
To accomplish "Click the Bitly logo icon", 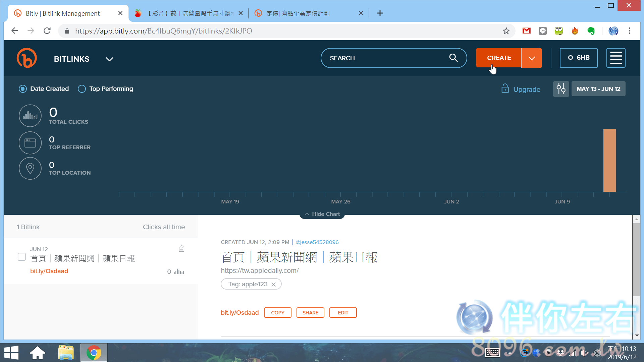I will click(x=27, y=58).
